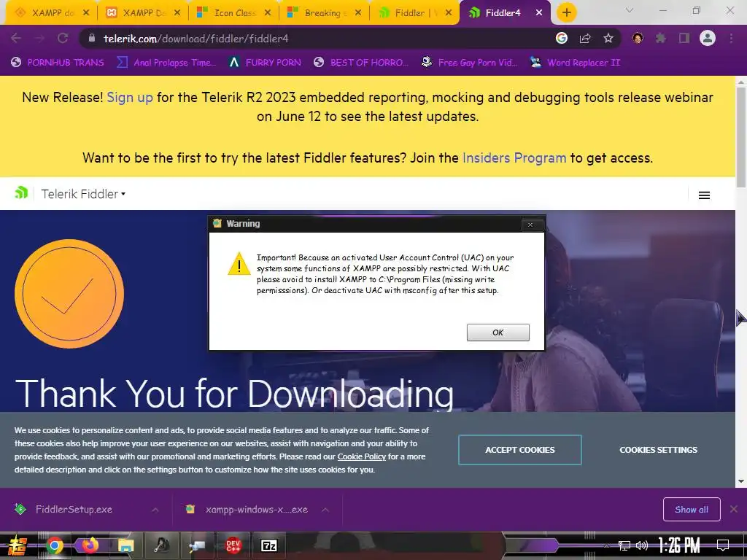Reload the current page
Screen dimensions: 747x560
63,39
